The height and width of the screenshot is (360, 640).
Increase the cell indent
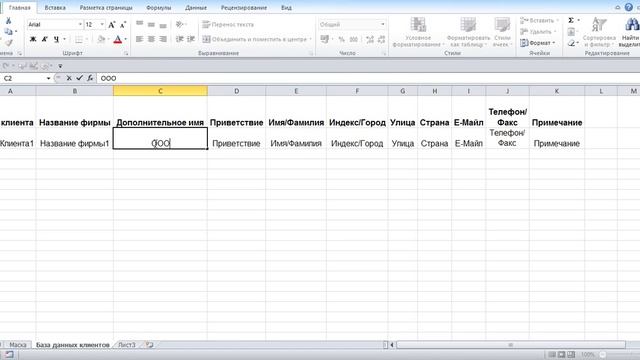tap(191, 39)
